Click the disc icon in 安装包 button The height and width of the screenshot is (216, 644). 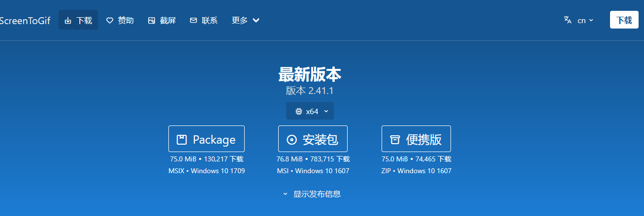click(x=292, y=140)
